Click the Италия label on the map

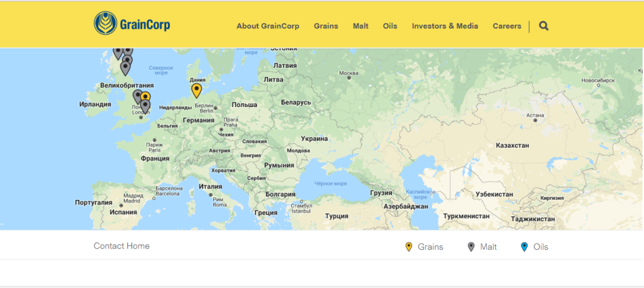[x=210, y=187]
